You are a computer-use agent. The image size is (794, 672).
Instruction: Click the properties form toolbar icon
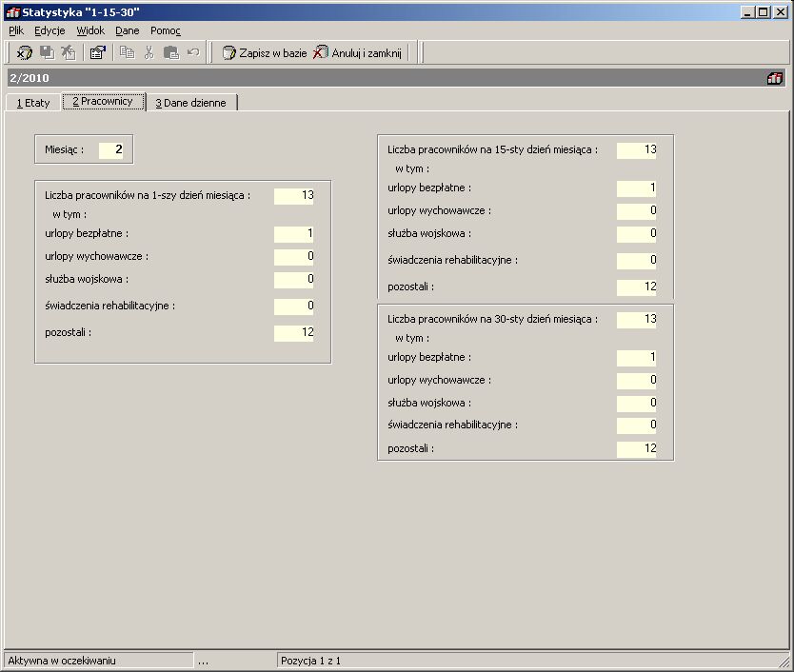coord(97,52)
